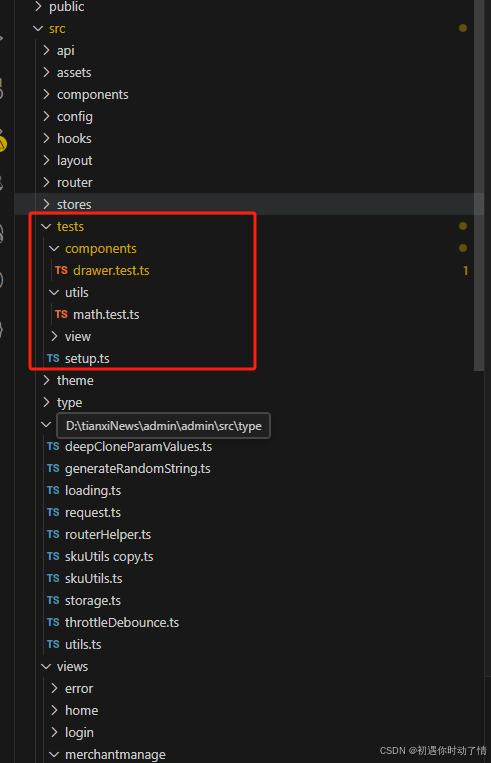
Task: Click the TS icon of generateRandomString.ts
Action: click(x=53, y=469)
